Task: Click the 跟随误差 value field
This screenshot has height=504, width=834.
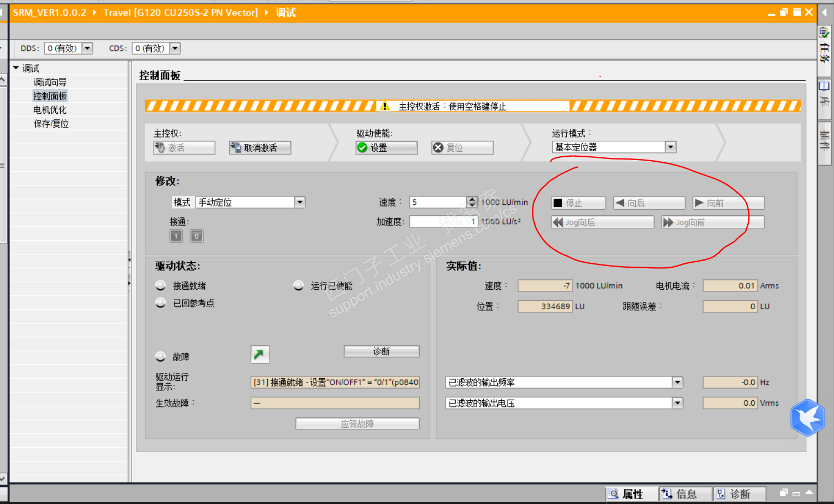Action: coord(730,306)
